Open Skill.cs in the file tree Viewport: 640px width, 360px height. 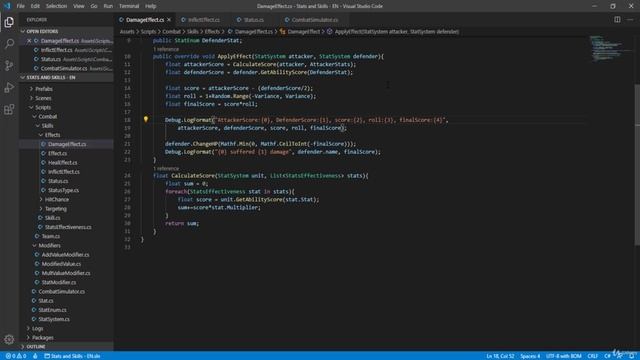[x=52, y=218]
